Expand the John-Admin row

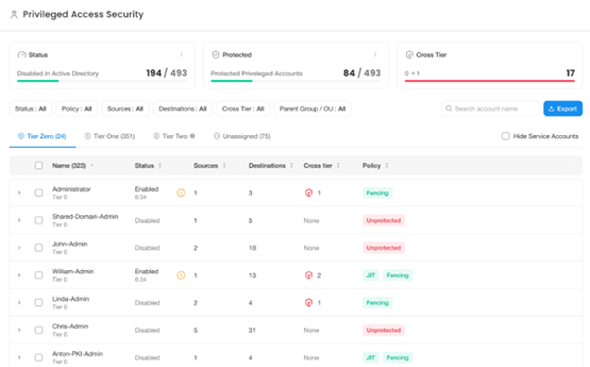[x=19, y=248]
